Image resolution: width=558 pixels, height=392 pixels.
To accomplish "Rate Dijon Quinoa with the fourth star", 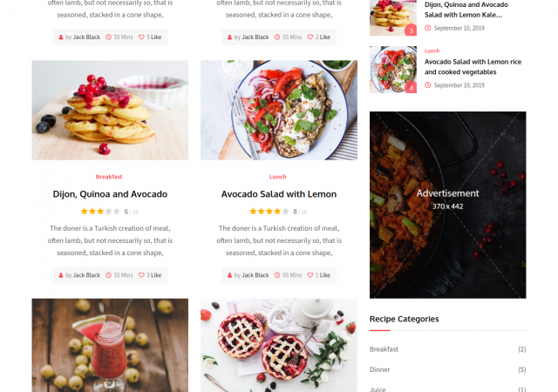I will click(x=108, y=212).
